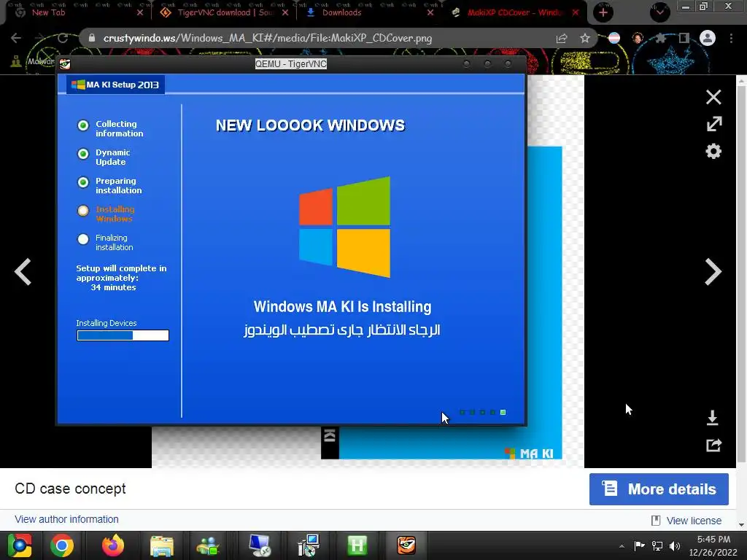Open the messenger people icon on taskbar
747x560 pixels.
pos(208,545)
